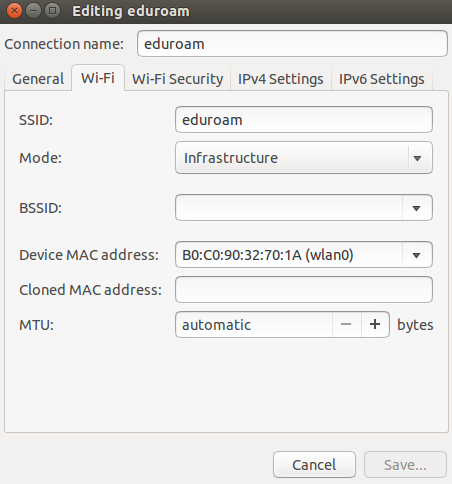Minimize the Editing eduroam window
The width and height of the screenshot is (452, 484).
(33, 11)
